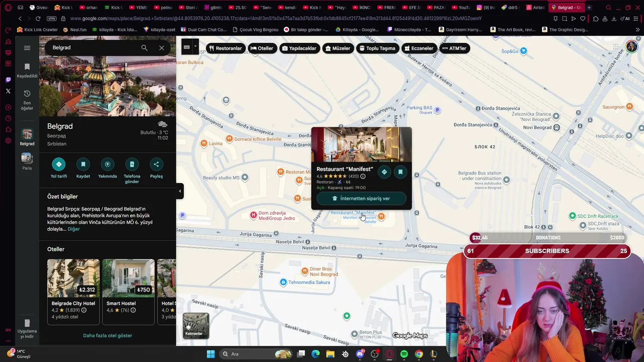This screenshot has height=362, width=644.
Task: Click directions icon on Manifest card
Action: tap(384, 172)
